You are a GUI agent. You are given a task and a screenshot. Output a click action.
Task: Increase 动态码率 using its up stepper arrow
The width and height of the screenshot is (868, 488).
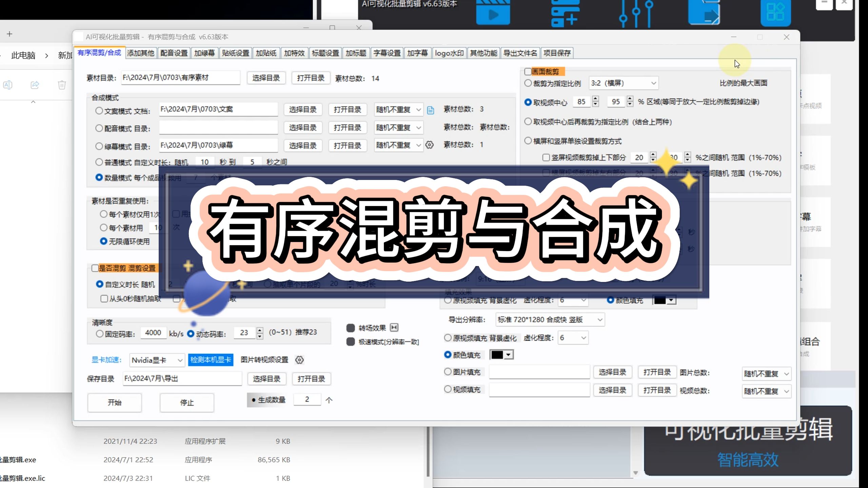click(x=259, y=330)
